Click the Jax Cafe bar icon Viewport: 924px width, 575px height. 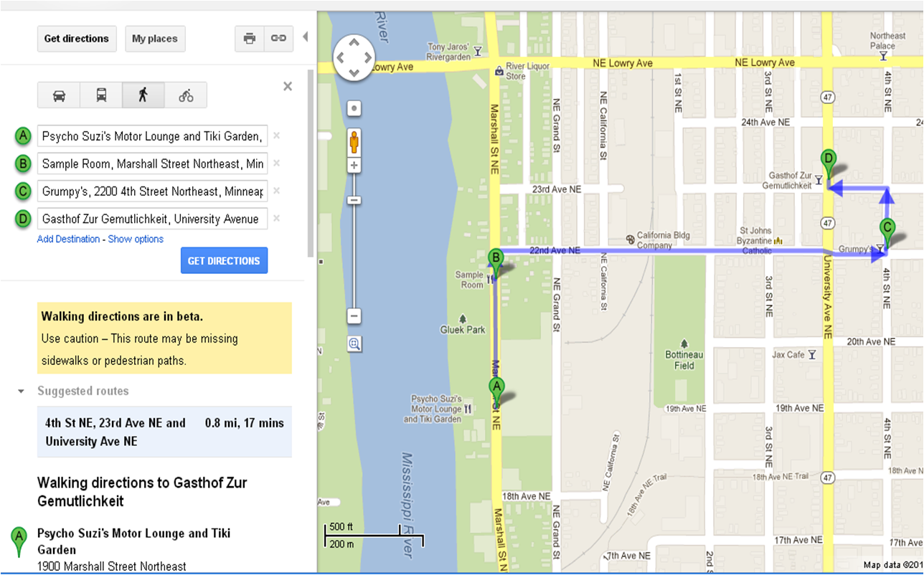point(811,354)
